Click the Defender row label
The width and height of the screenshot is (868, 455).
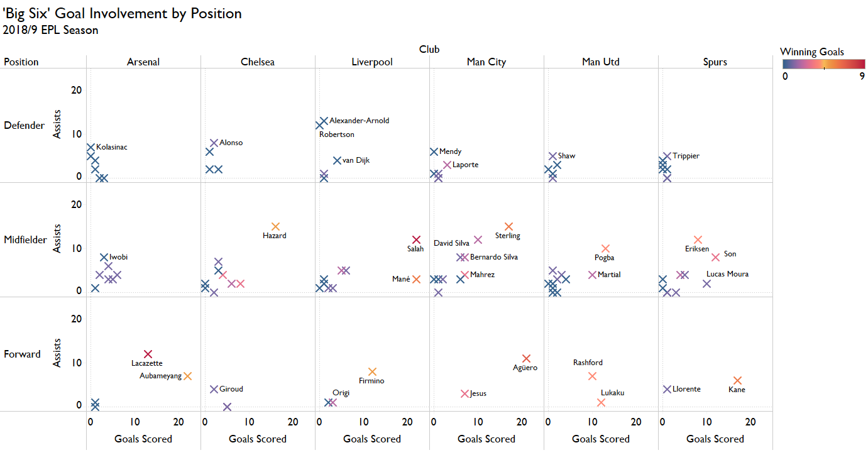click(25, 126)
